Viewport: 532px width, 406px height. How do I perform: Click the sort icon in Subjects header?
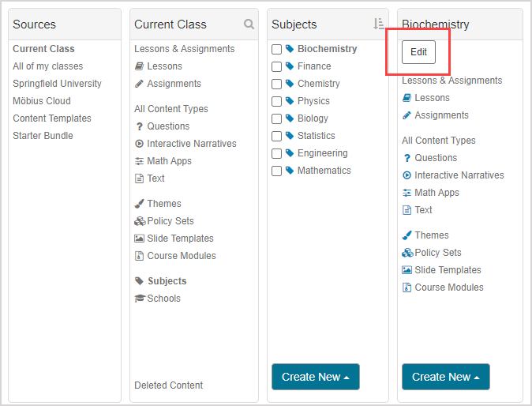(378, 24)
